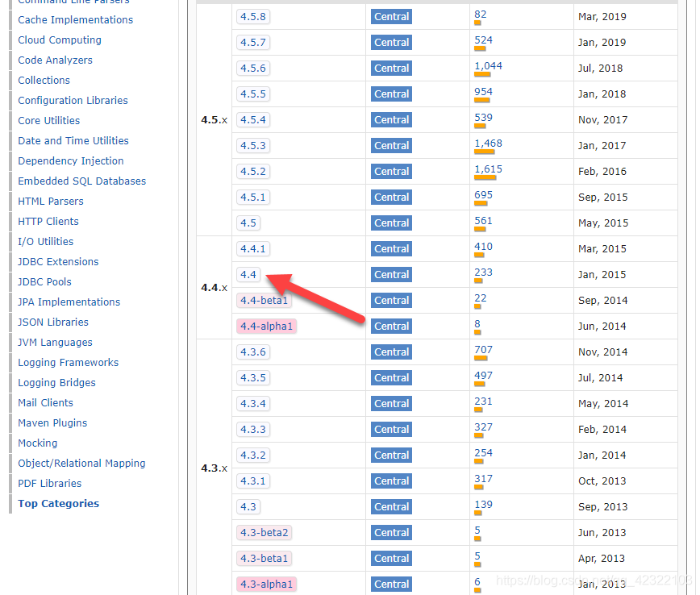Screen dimensions: 700x595
Task: Select version 4.4-alpha1
Action: 266,327
